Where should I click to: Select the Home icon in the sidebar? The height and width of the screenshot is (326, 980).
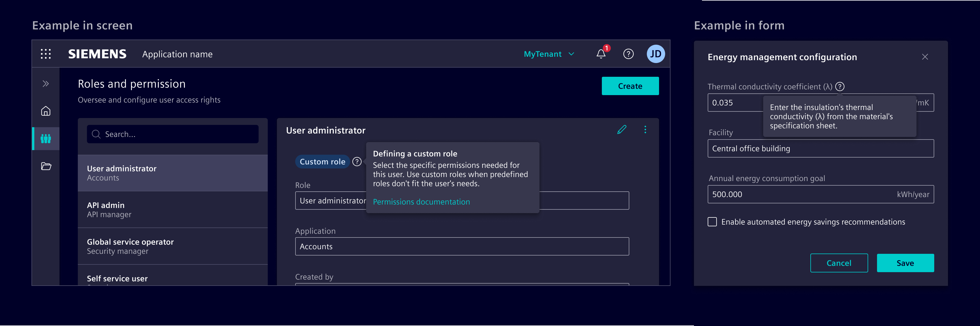(x=45, y=111)
